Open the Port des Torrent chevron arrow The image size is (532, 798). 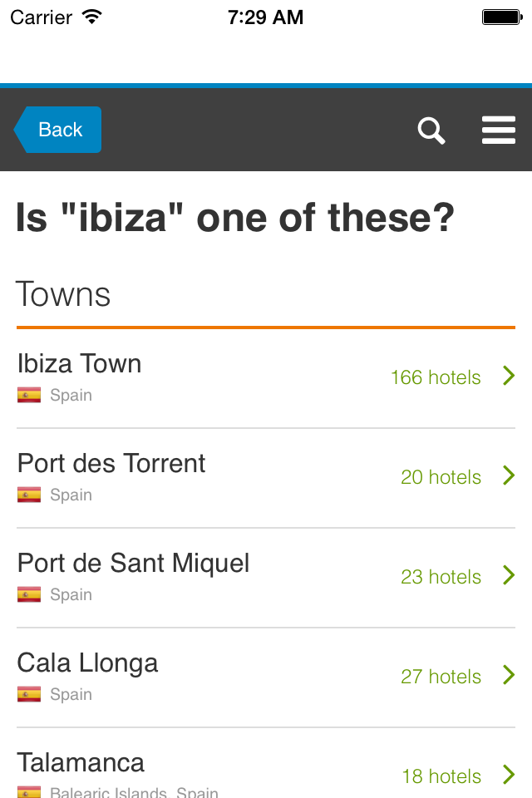pos(509,475)
